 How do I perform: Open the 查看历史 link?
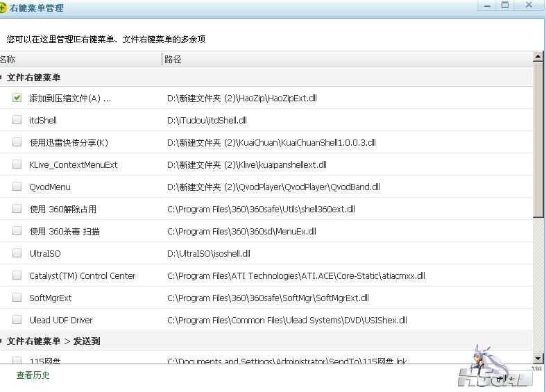(33, 375)
